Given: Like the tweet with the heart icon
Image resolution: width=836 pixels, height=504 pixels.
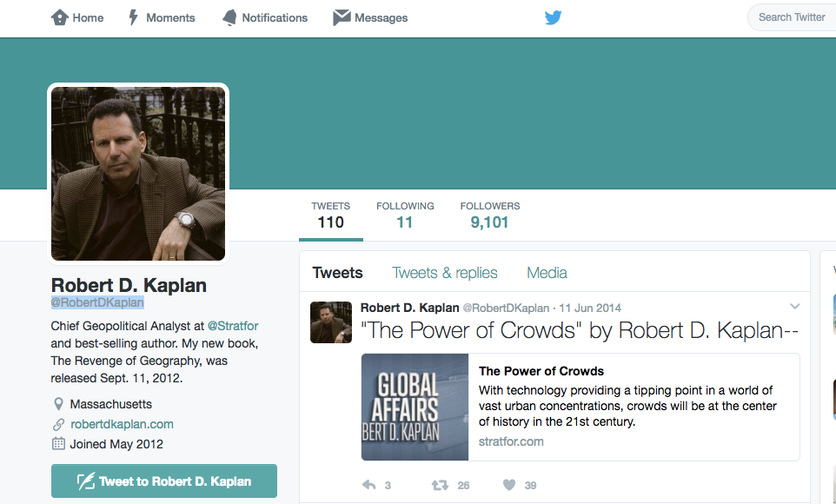Looking at the screenshot, I should point(509,485).
